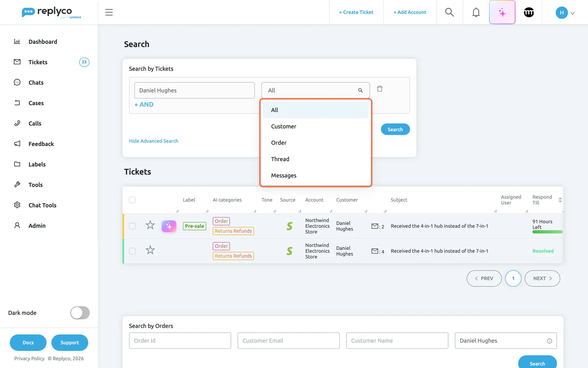Click + Add Account
588x368 pixels.
(410, 12)
